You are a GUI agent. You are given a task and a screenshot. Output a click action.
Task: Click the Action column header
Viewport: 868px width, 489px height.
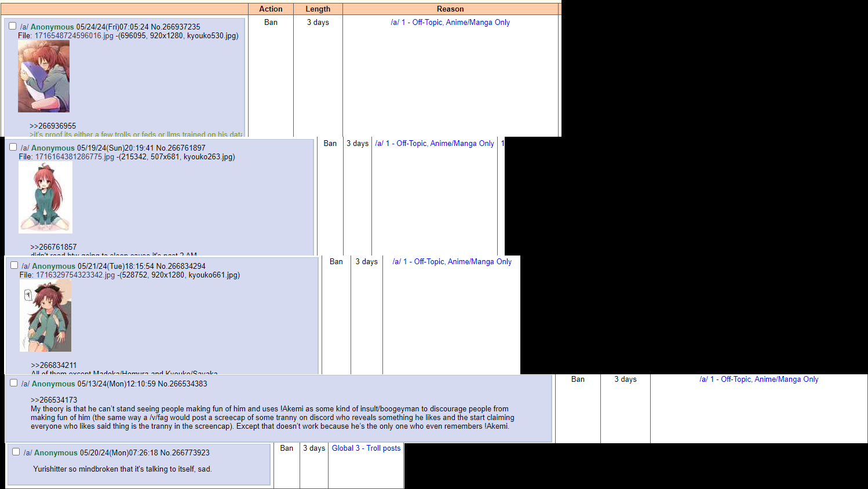(x=271, y=9)
